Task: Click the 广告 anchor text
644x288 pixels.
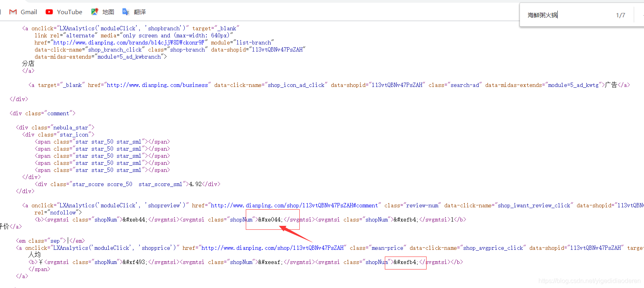Action: tap(611, 85)
